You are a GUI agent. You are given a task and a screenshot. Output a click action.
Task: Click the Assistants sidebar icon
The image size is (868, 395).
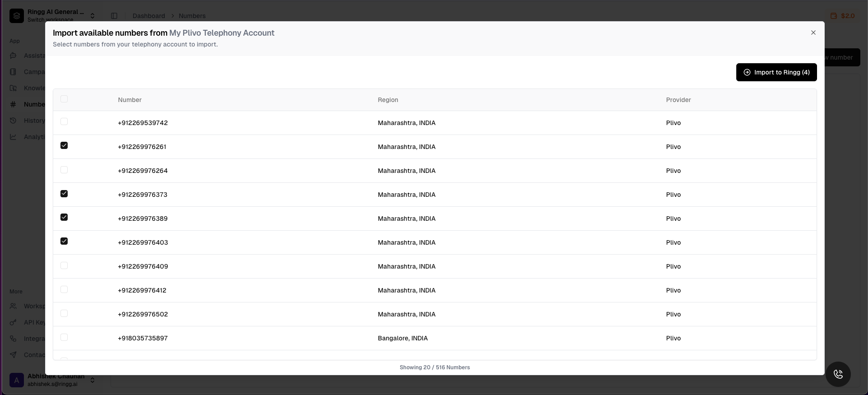(14, 56)
